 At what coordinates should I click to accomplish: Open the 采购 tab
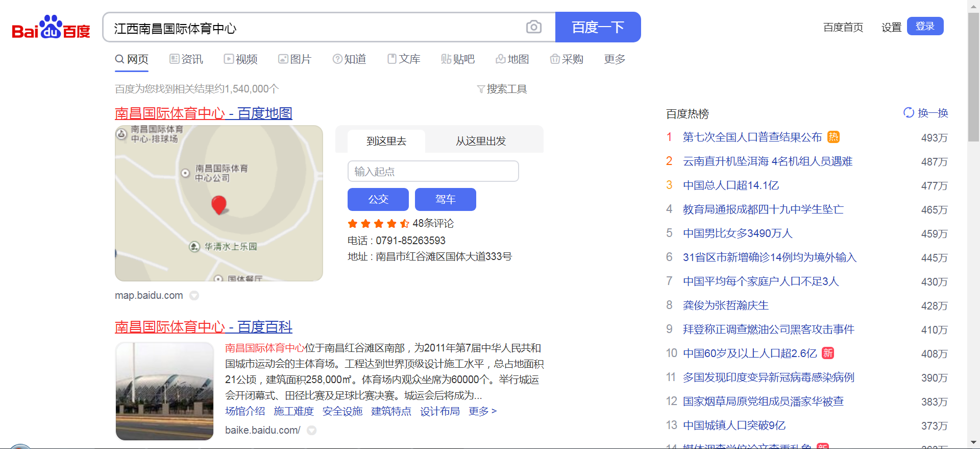pyautogui.click(x=567, y=59)
